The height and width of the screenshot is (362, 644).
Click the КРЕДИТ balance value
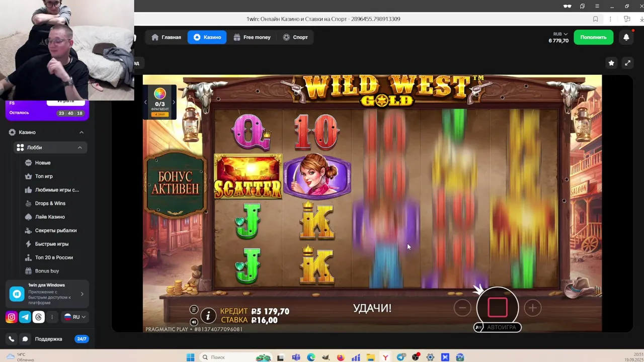point(270,312)
